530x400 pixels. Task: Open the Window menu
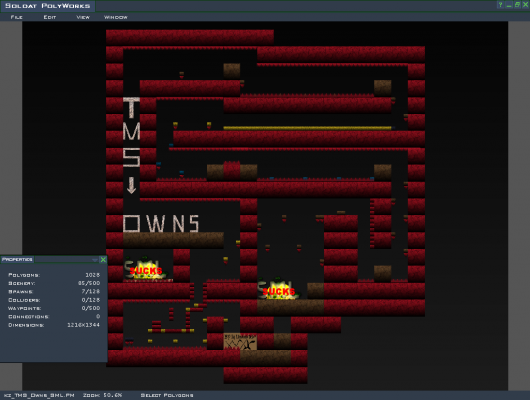(116, 17)
